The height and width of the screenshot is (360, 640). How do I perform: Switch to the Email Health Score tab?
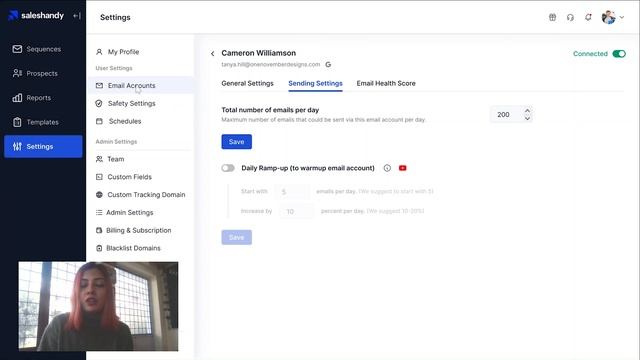386,83
